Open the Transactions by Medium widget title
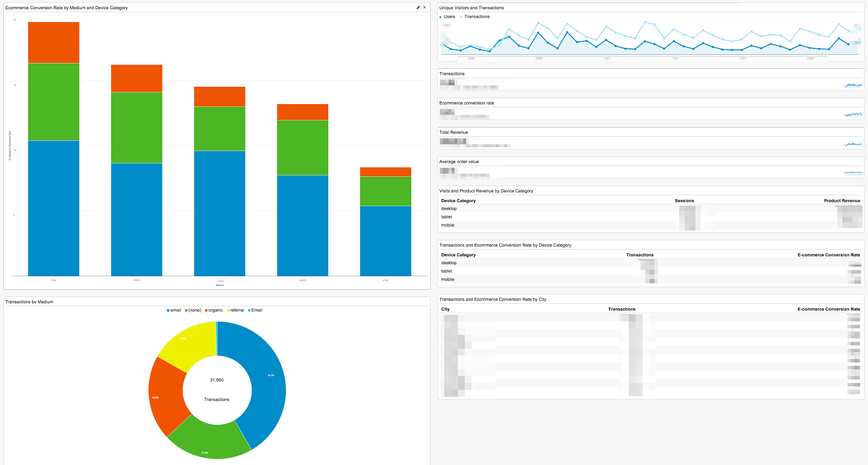The height and width of the screenshot is (465, 868). [29, 302]
